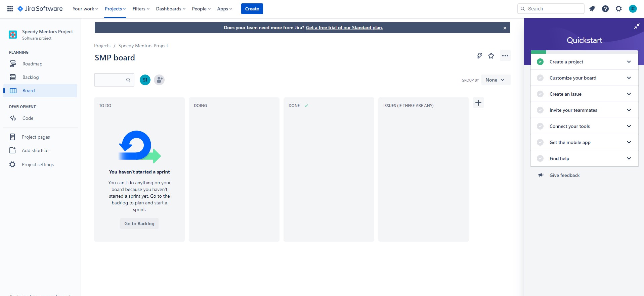
Task: Open the settings gear in top bar
Action: 619,9
